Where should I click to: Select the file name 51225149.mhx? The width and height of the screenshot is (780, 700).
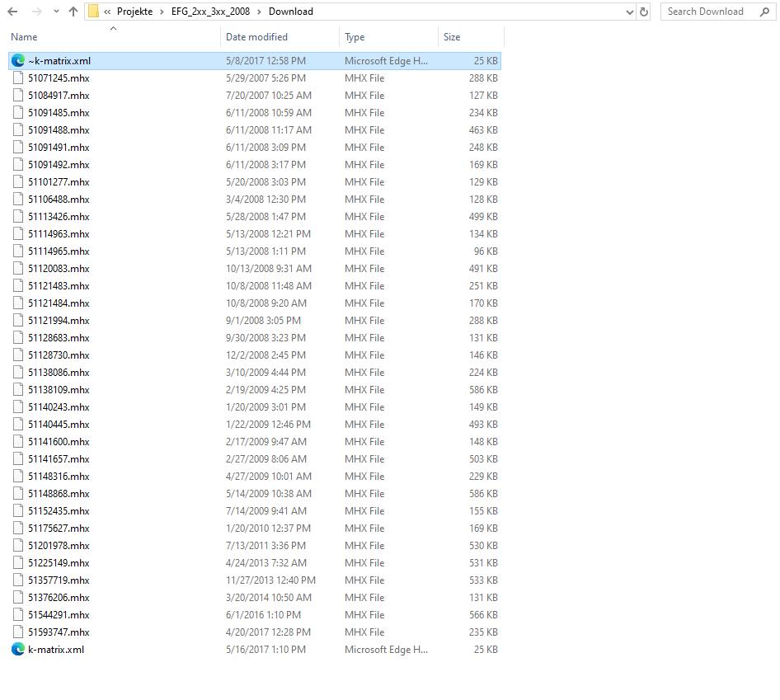[59, 562]
